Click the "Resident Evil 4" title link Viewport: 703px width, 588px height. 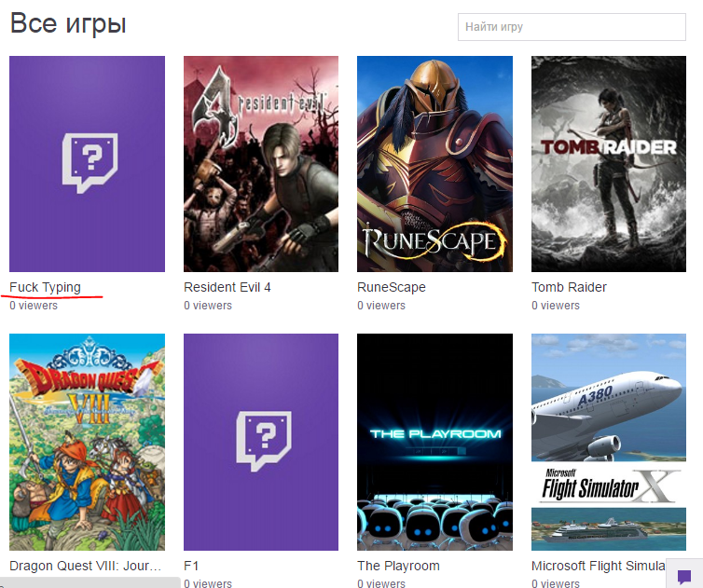pyautogui.click(x=227, y=287)
